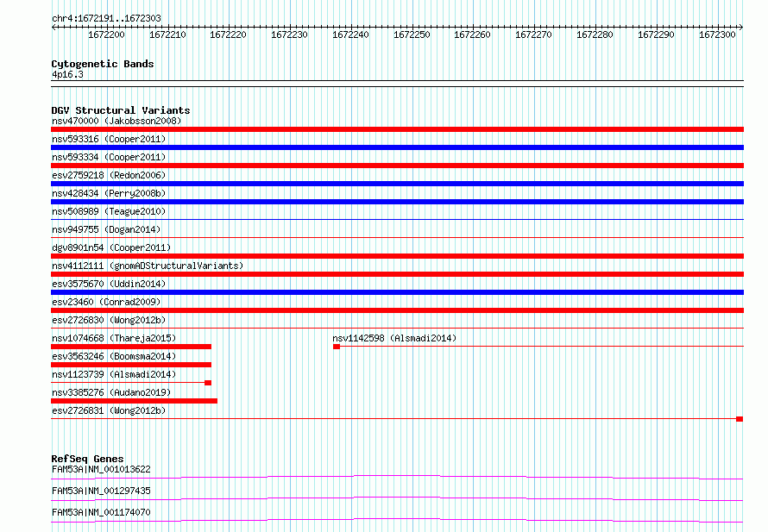The width and height of the screenshot is (768, 532).
Task: Open variant esv2726830 (Wong2012b) label
Action: pyautogui.click(x=109, y=320)
